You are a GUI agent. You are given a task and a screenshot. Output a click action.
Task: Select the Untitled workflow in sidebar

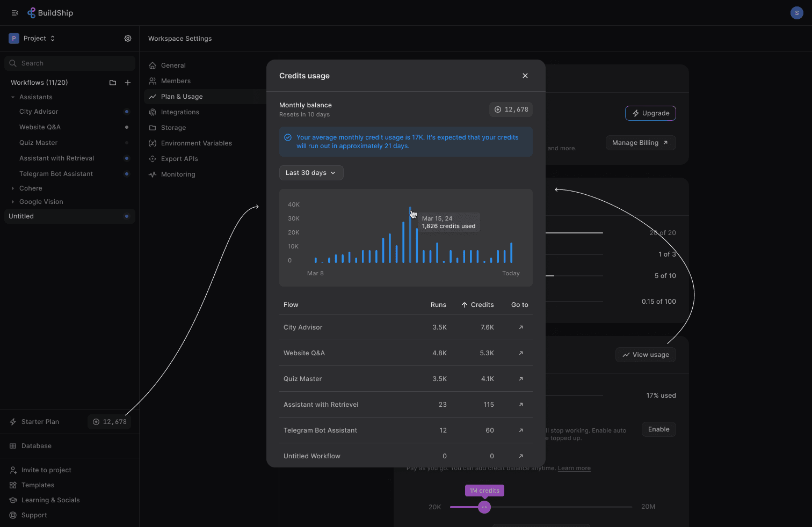[70, 216]
